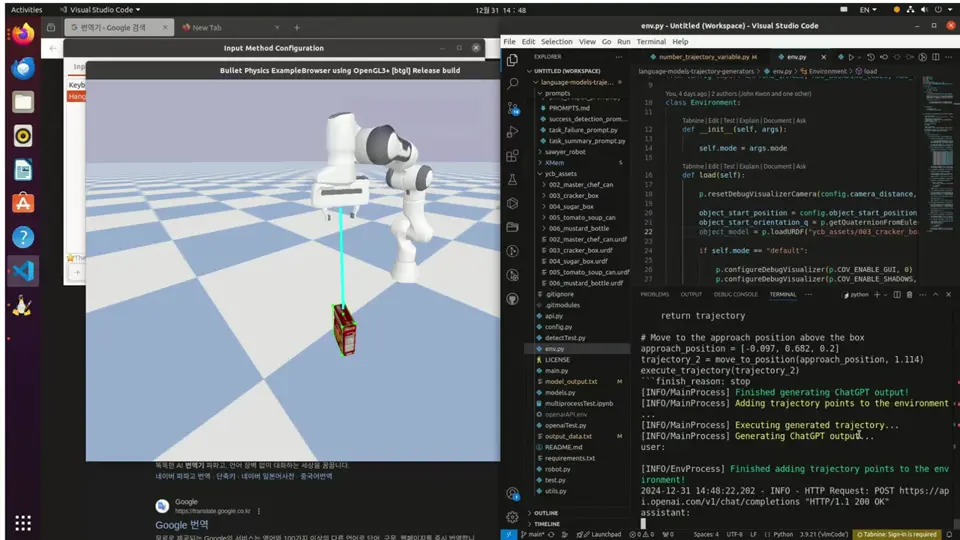Switch to the DEBUG CONSOLE panel tab

pyautogui.click(x=735, y=294)
